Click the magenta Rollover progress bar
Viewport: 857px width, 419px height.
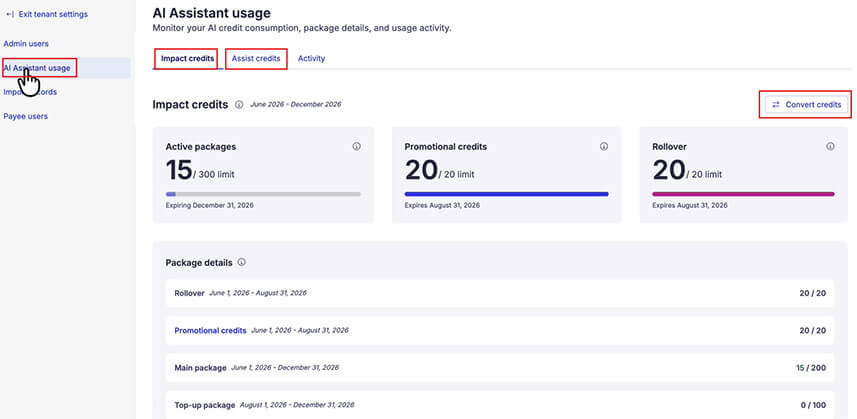743,194
